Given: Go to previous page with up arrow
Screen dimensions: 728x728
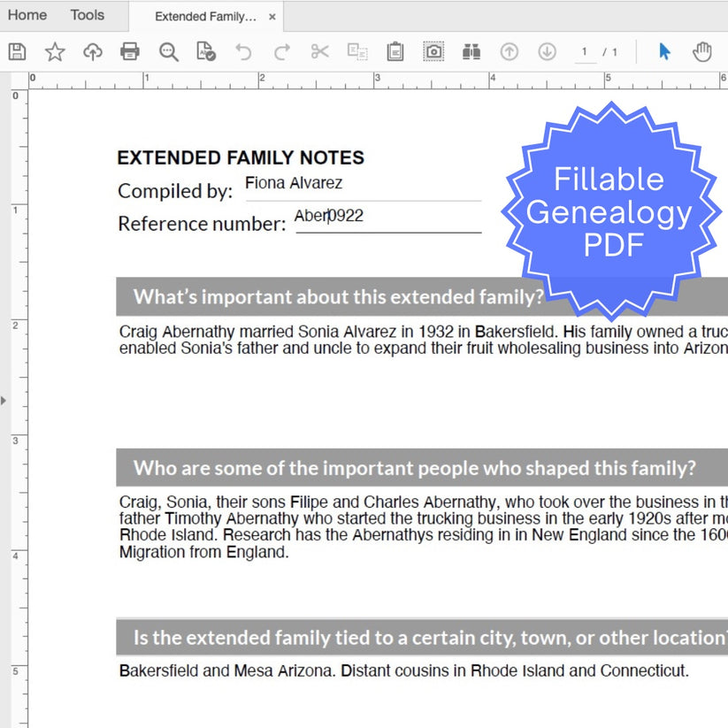Looking at the screenshot, I should [510, 50].
